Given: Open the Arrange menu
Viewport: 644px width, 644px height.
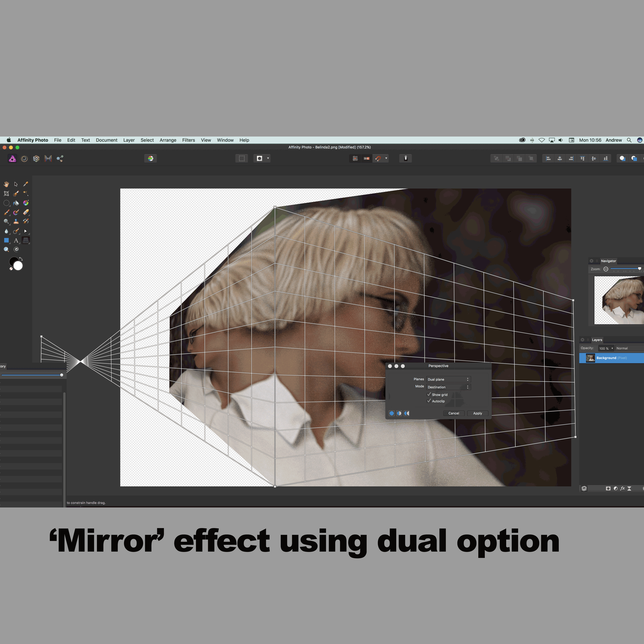Looking at the screenshot, I should tap(168, 140).
